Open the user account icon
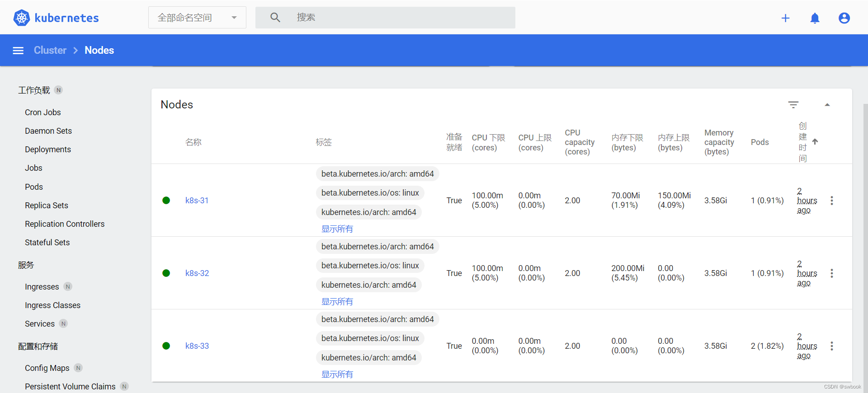This screenshot has height=393, width=868. click(844, 18)
